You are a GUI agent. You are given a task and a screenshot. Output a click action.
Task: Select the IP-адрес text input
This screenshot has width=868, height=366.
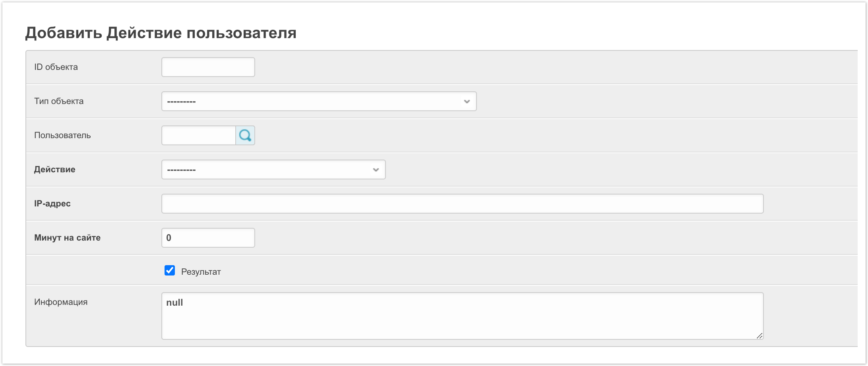point(462,204)
